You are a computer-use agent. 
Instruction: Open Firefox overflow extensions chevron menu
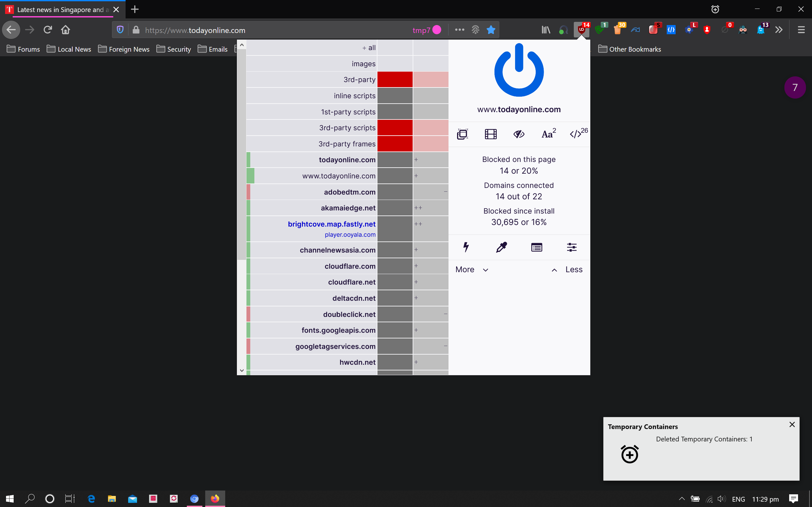click(778, 30)
